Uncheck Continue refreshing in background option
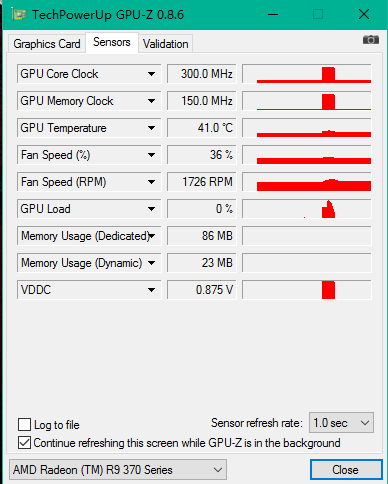This screenshot has height=484, width=388. tap(24, 443)
